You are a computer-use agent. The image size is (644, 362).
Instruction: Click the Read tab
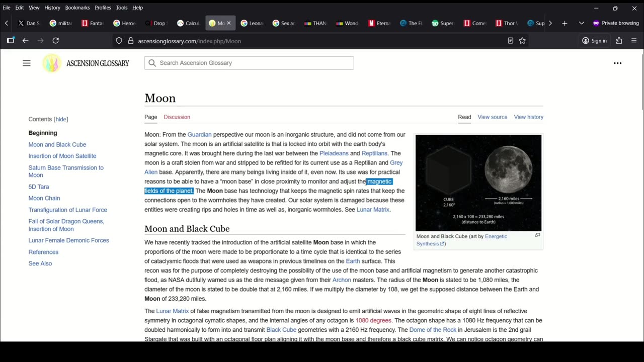coord(464,117)
